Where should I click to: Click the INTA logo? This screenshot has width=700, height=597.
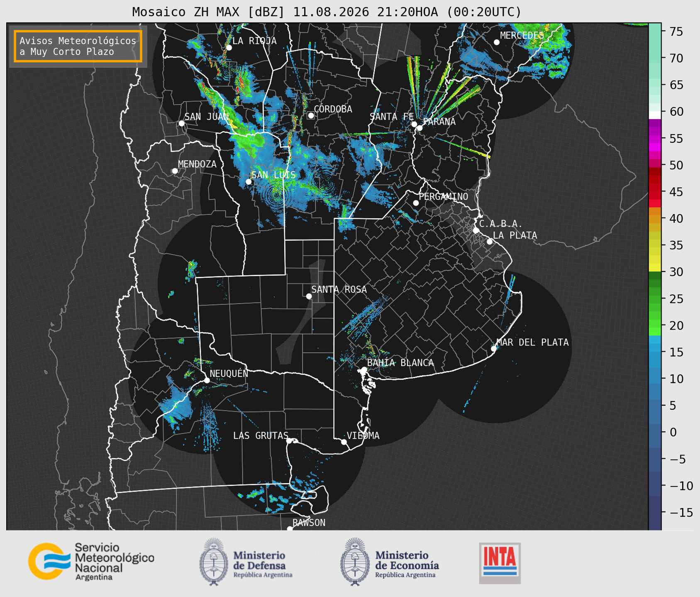pyautogui.click(x=500, y=563)
